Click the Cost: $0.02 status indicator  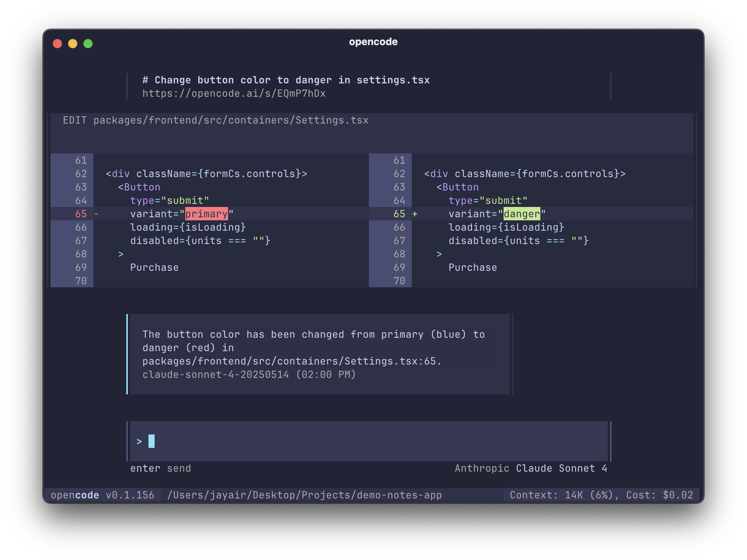click(661, 495)
